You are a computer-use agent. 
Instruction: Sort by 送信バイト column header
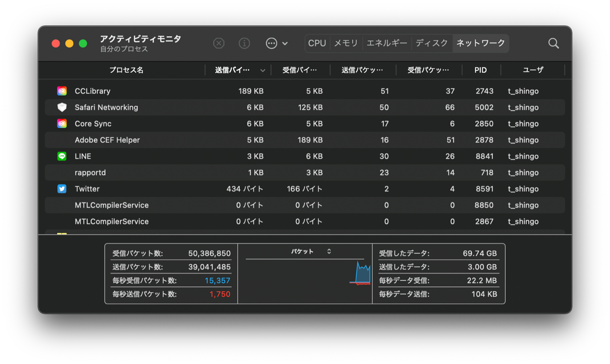tap(232, 70)
